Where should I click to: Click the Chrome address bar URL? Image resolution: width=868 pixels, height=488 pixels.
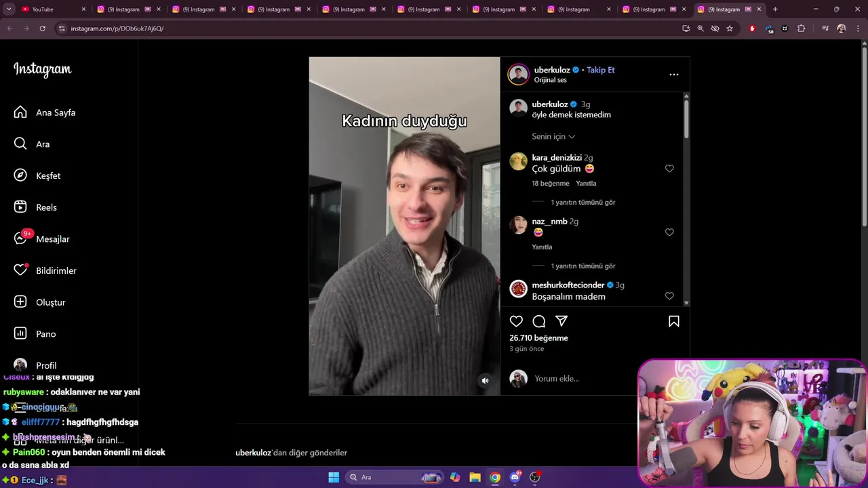(117, 28)
